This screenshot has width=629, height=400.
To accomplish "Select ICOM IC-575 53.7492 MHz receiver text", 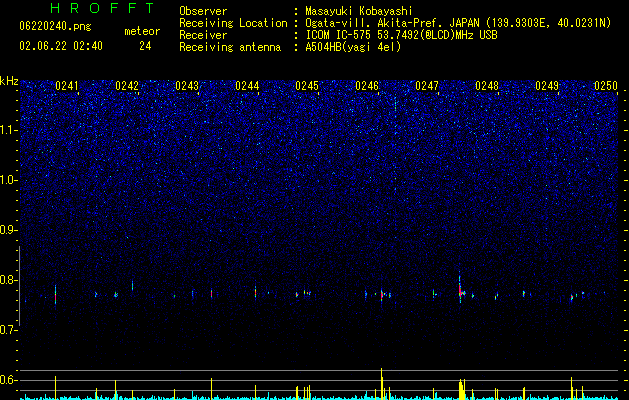I will [x=401, y=35].
